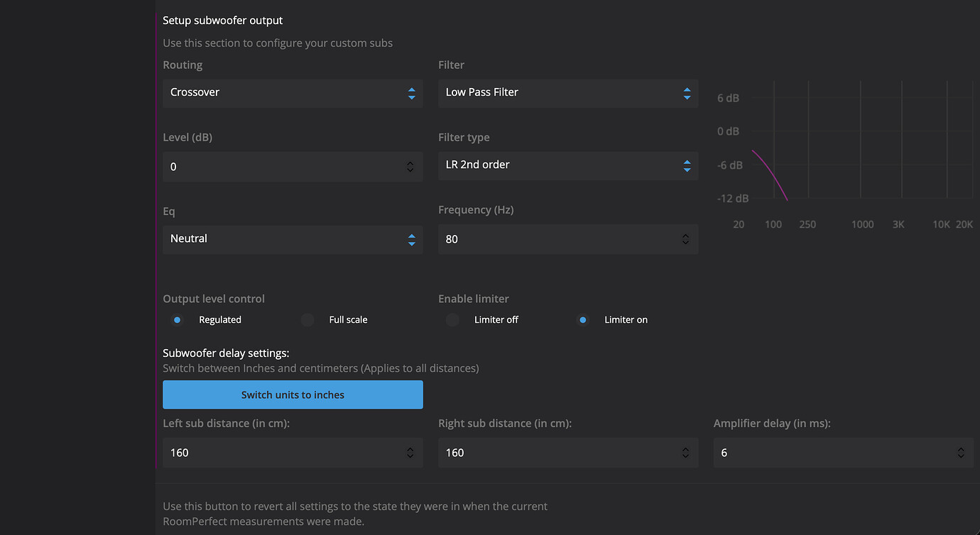Click the Level (dB) stepper arrows

pos(410,167)
